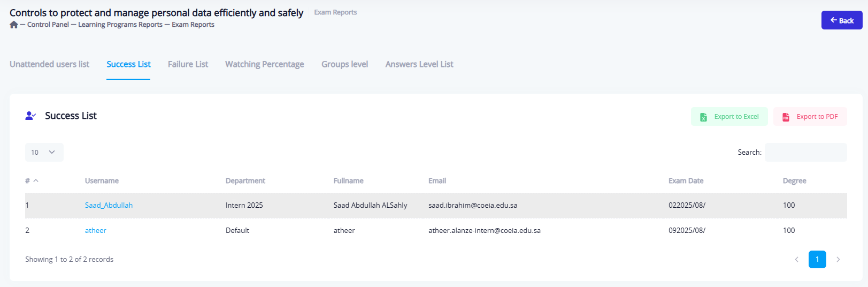This screenshot has height=287, width=868.
Task: Click department cell Intern 2025
Action: tap(244, 205)
